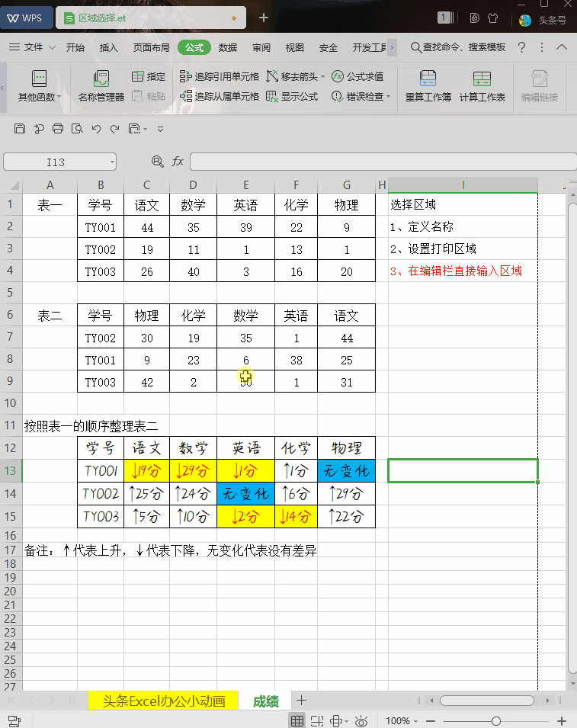This screenshot has width=577, height=728.
Task: Expand the 其他函数 dropdown arrow
Action: click(x=59, y=97)
